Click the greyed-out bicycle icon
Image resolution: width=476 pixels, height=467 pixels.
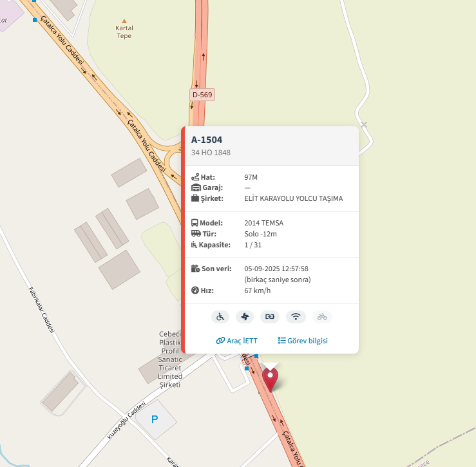point(322,317)
